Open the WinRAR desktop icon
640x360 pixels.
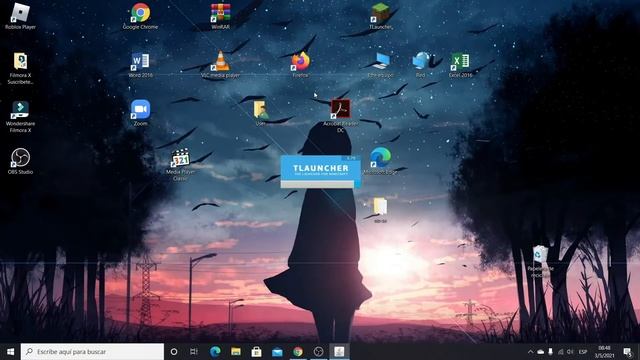pyautogui.click(x=220, y=16)
